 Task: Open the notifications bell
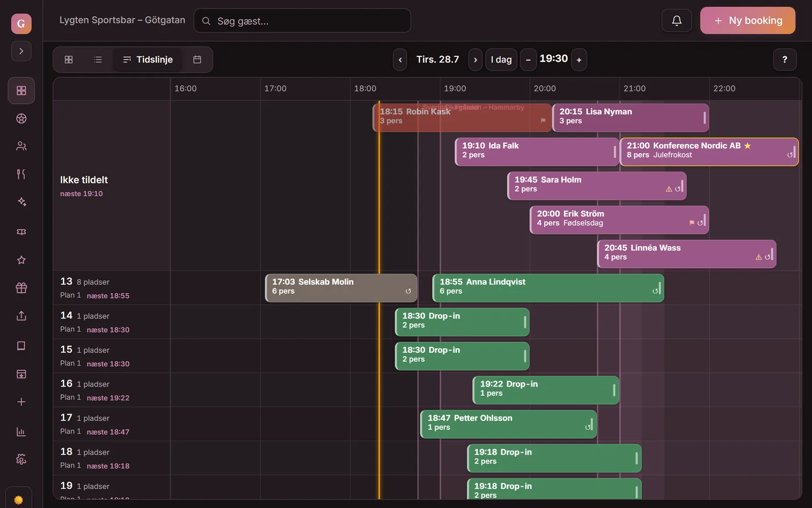click(x=676, y=20)
